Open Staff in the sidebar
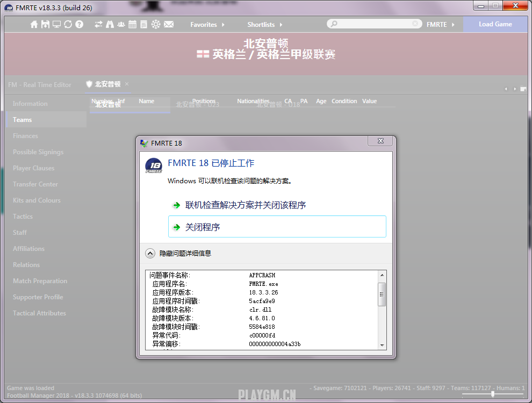532x403 pixels. click(x=46, y=232)
